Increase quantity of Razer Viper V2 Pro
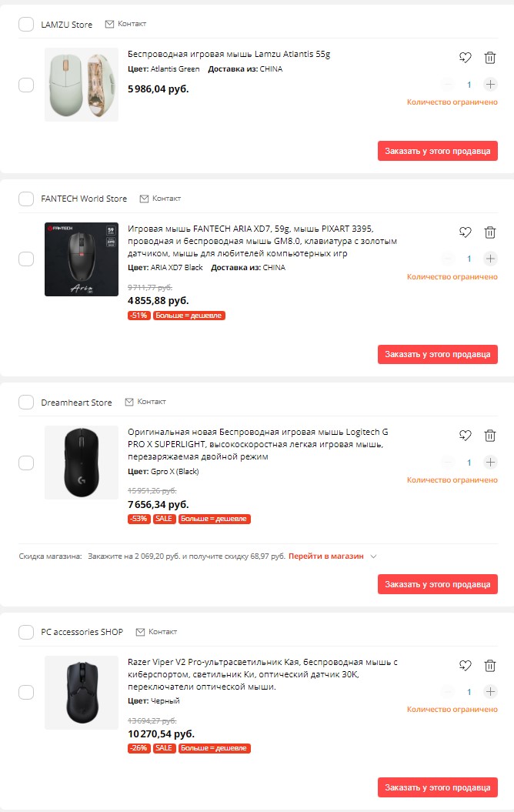This screenshot has height=812, width=514. [490, 692]
